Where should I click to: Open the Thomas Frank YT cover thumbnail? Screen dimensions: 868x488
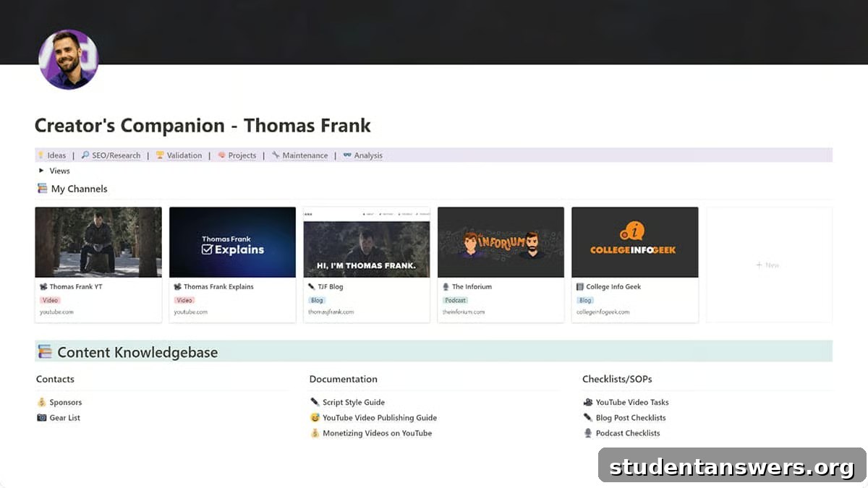98,242
